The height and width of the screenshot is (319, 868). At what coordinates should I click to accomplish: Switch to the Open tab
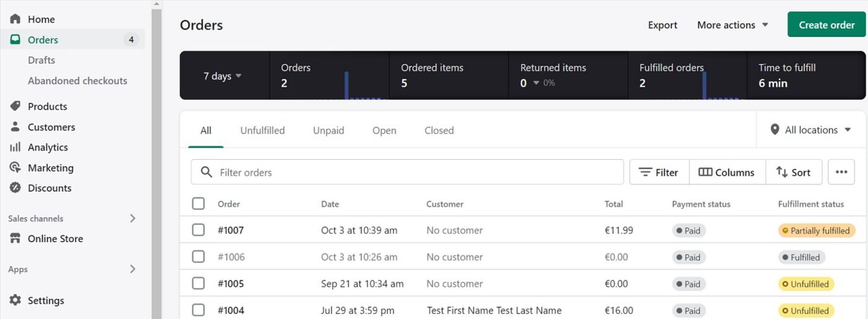click(x=384, y=130)
